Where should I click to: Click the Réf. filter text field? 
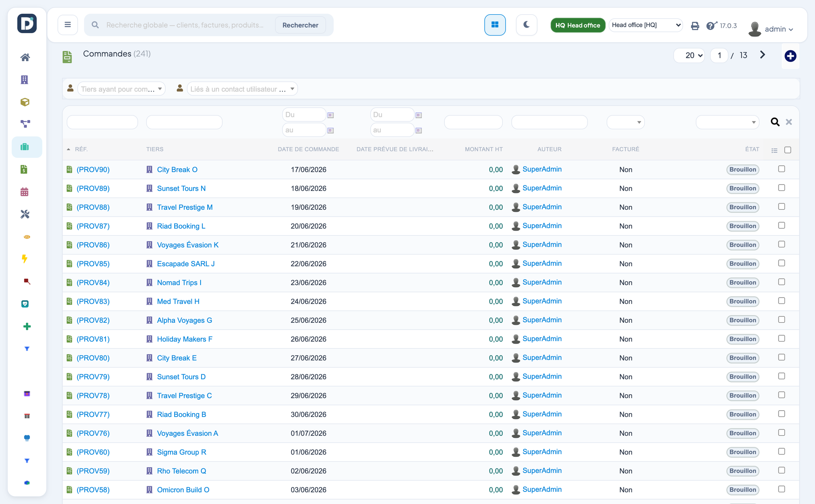102,122
